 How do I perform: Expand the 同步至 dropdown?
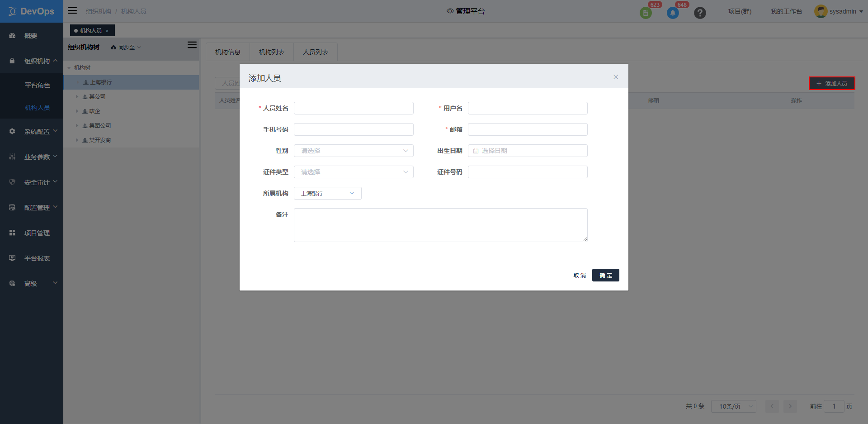(139, 48)
